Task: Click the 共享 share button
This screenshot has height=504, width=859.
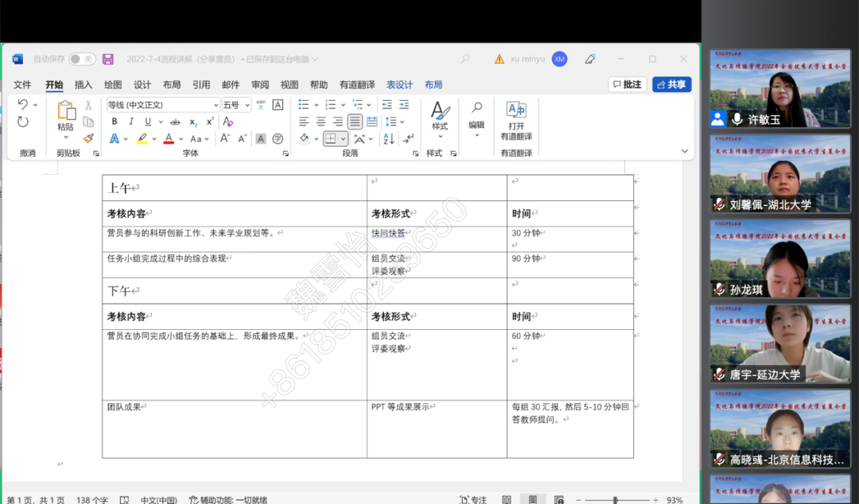Action: point(671,84)
